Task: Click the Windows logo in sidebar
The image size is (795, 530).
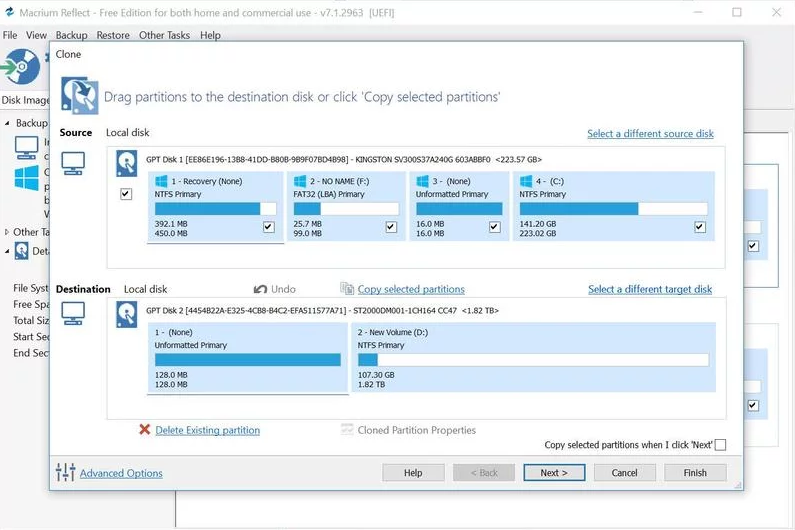Action: (x=26, y=178)
